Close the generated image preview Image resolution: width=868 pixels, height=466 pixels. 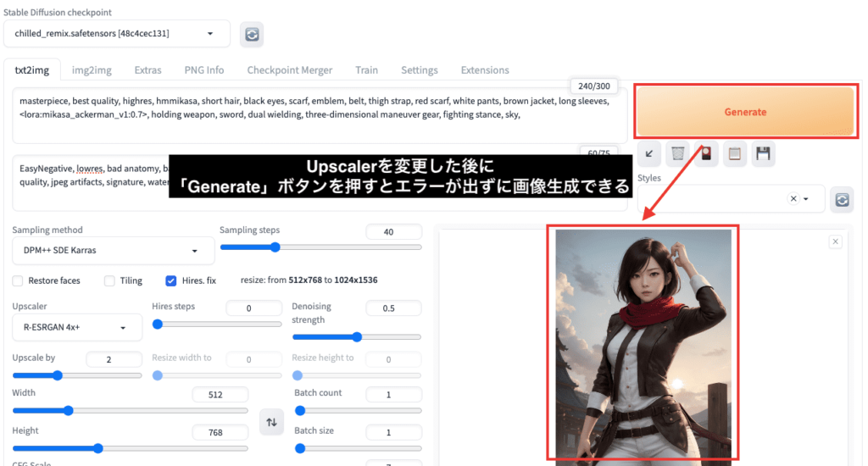[835, 241]
